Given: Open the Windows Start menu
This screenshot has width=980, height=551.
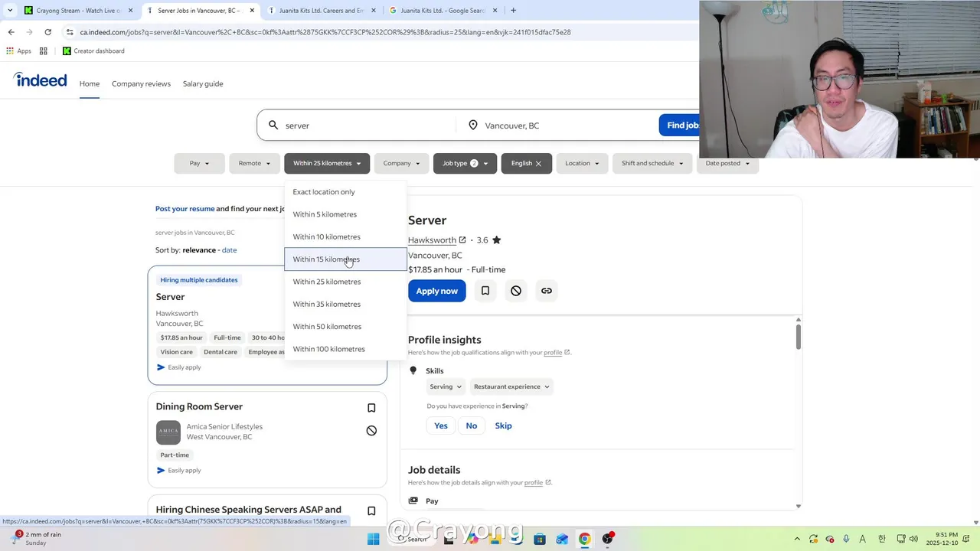Looking at the screenshot, I should (374, 539).
